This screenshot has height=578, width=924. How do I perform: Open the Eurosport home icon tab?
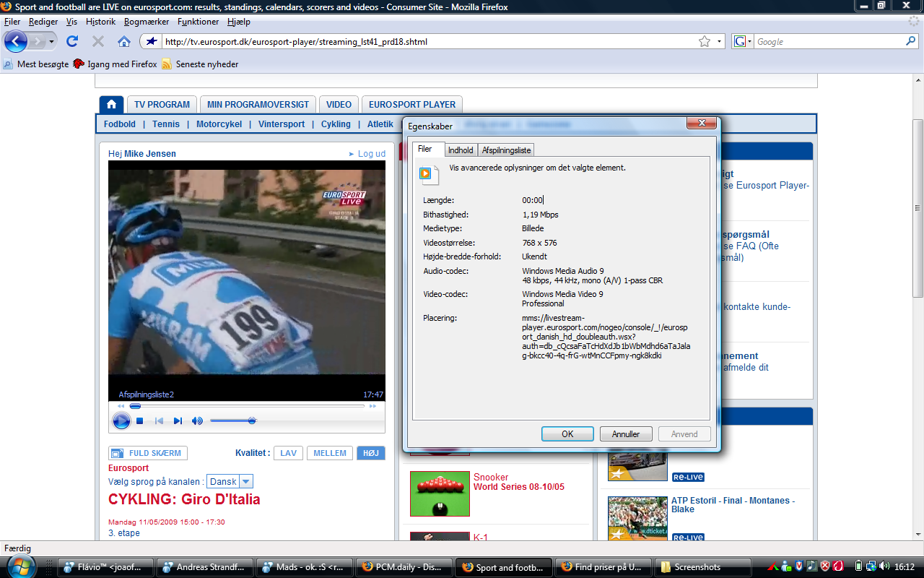[x=111, y=105]
